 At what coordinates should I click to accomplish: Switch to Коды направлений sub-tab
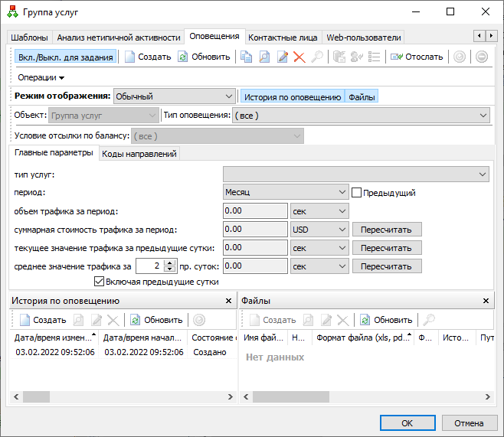(139, 154)
